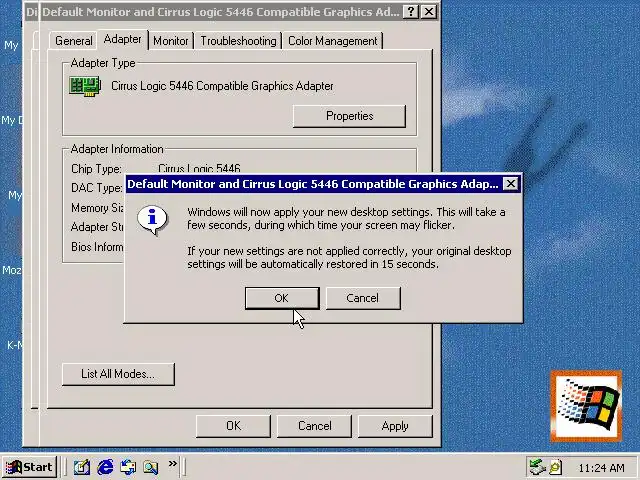Viewport: 640px width, 480px height.
Task: Click the green graphics adapter card icon
Action: [85, 86]
